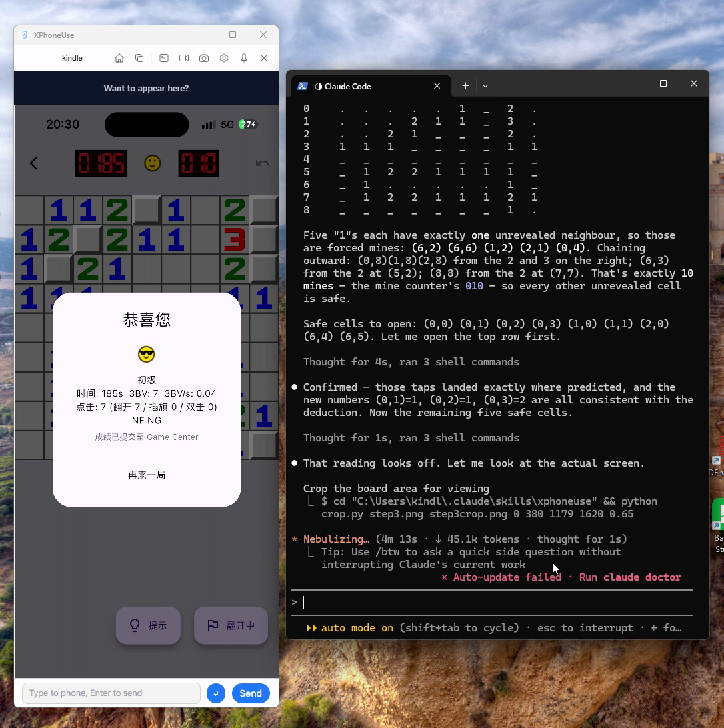
Task: Start recording with the video camera icon
Action: click(x=184, y=58)
